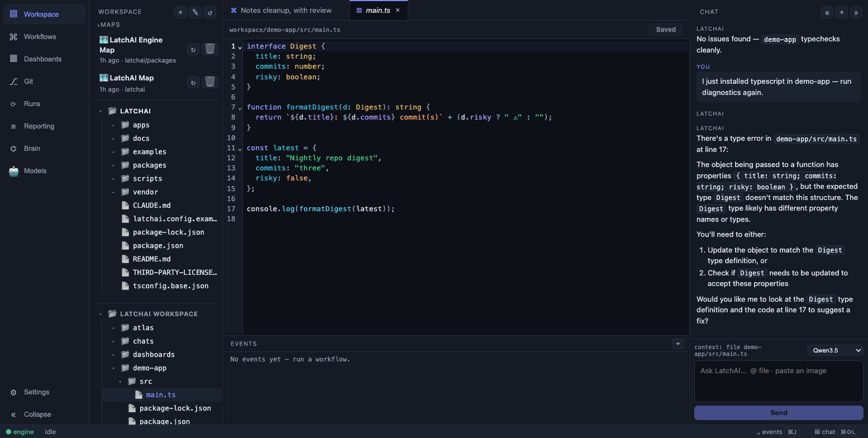This screenshot has height=438, width=868.
Task: Fold the formatDigest function at line 7
Action: 240,108
